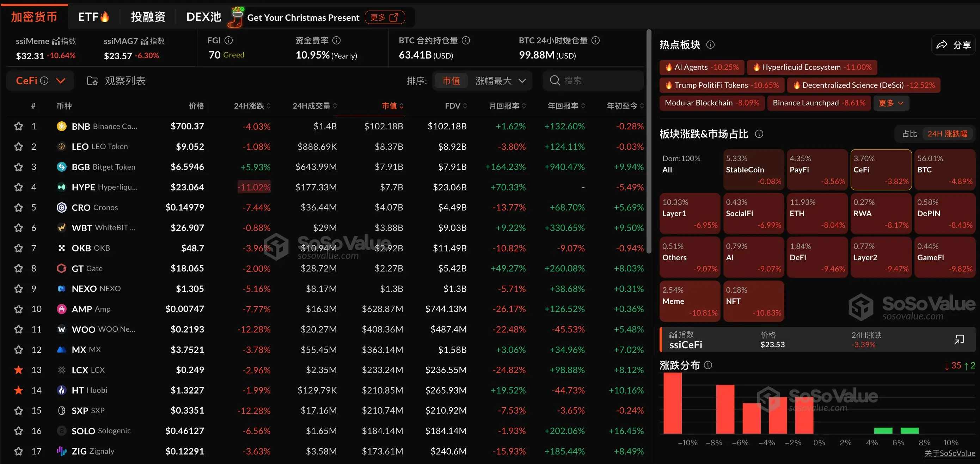Click the BNB coin logo
This screenshot has height=464, width=980.
coord(61,126)
